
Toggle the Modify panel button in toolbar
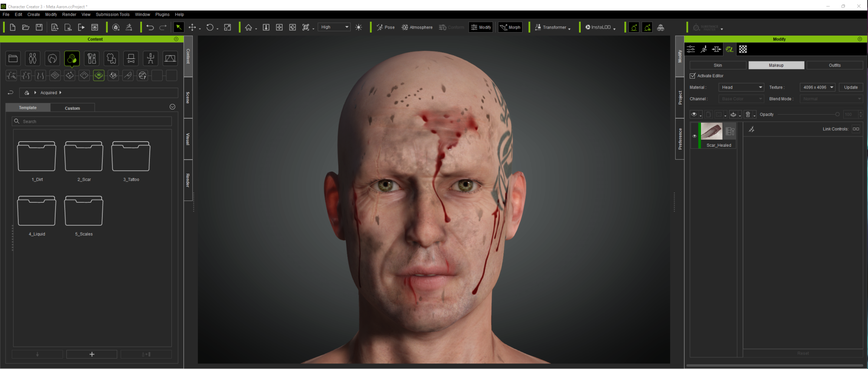[x=481, y=27]
